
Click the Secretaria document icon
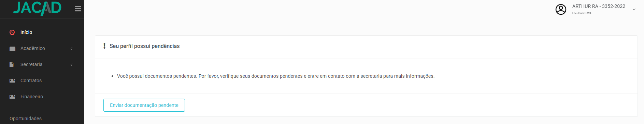(x=12, y=64)
